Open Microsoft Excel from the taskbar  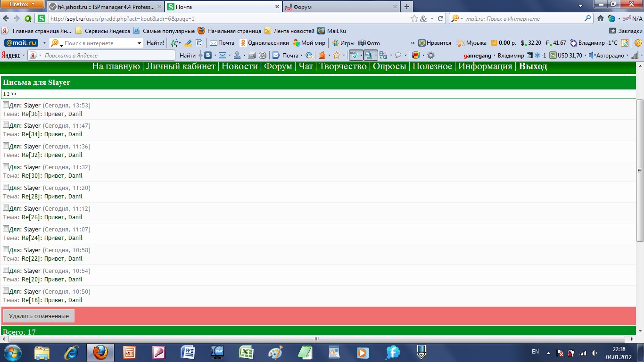point(246,352)
